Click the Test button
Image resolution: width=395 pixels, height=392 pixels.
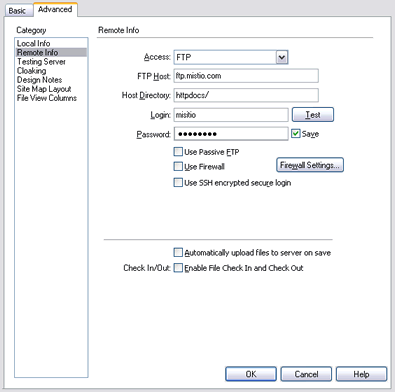point(313,115)
